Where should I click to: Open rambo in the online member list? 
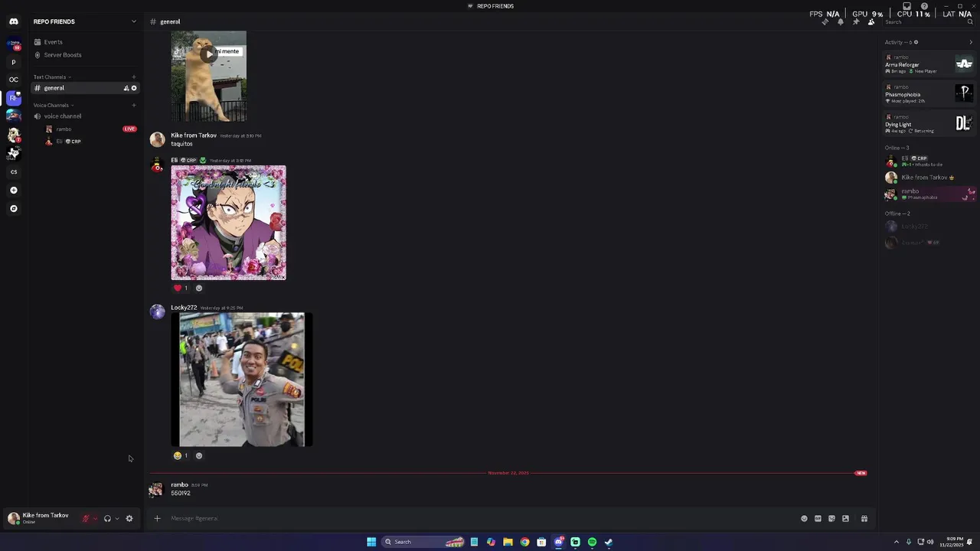[x=929, y=194]
